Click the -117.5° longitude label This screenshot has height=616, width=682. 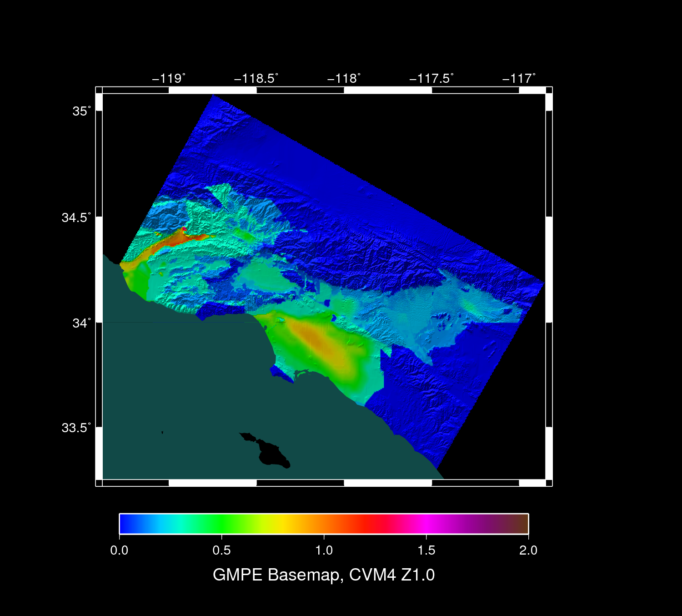(431, 79)
